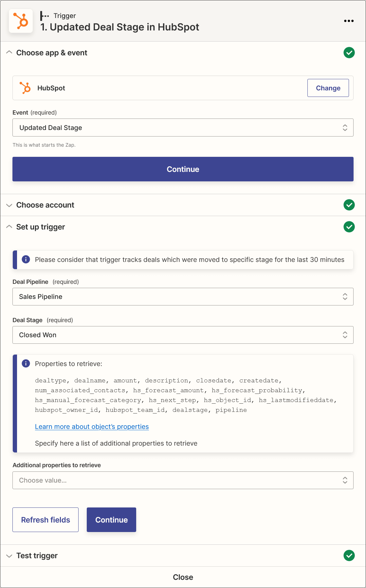The height and width of the screenshot is (588, 366).
Task: Open Learn more about object's properties link
Action: (x=92, y=427)
